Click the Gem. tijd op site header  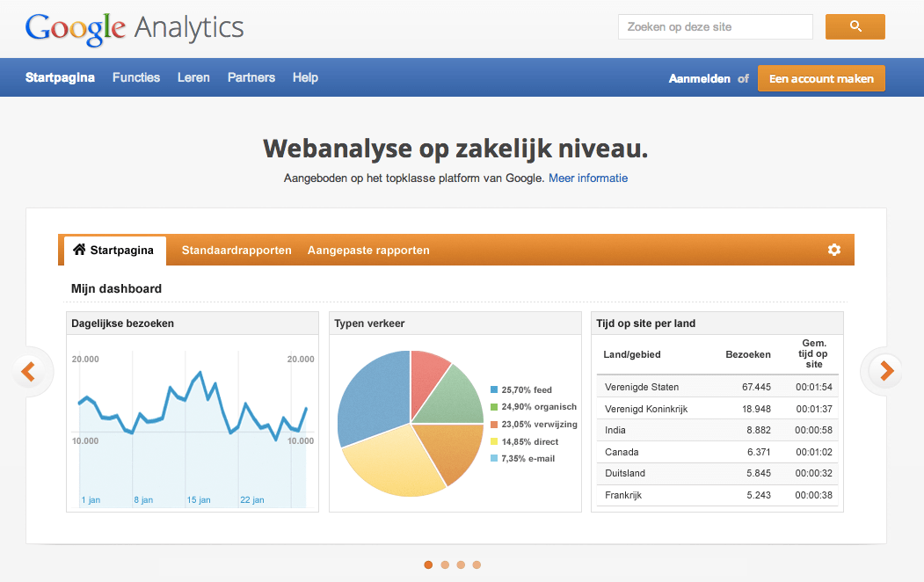pos(814,353)
